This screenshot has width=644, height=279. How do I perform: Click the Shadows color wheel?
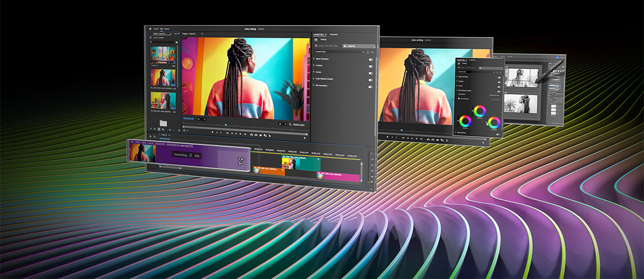(465, 121)
